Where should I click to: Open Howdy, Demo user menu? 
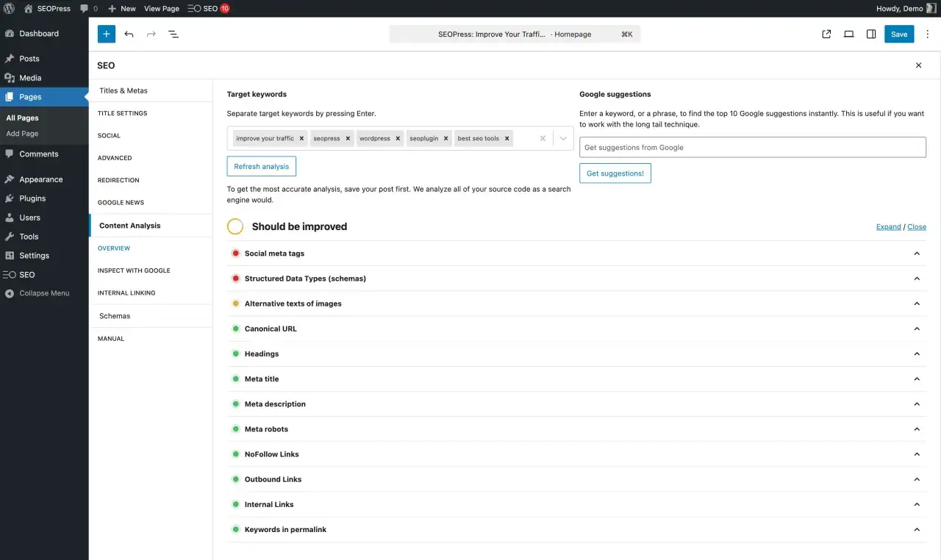coord(906,8)
